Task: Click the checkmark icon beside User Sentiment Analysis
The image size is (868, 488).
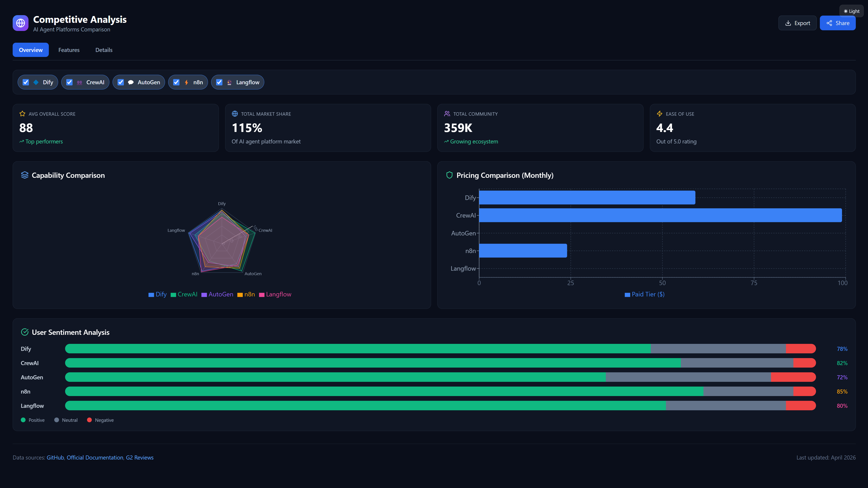Action: point(25,332)
